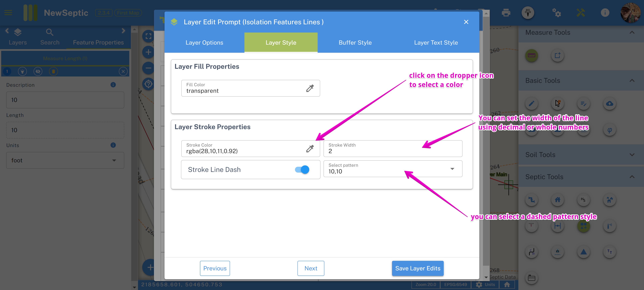The height and width of the screenshot is (290, 644).
Task: Click the EPSG:6549 projection label
Action: [x=455, y=284]
